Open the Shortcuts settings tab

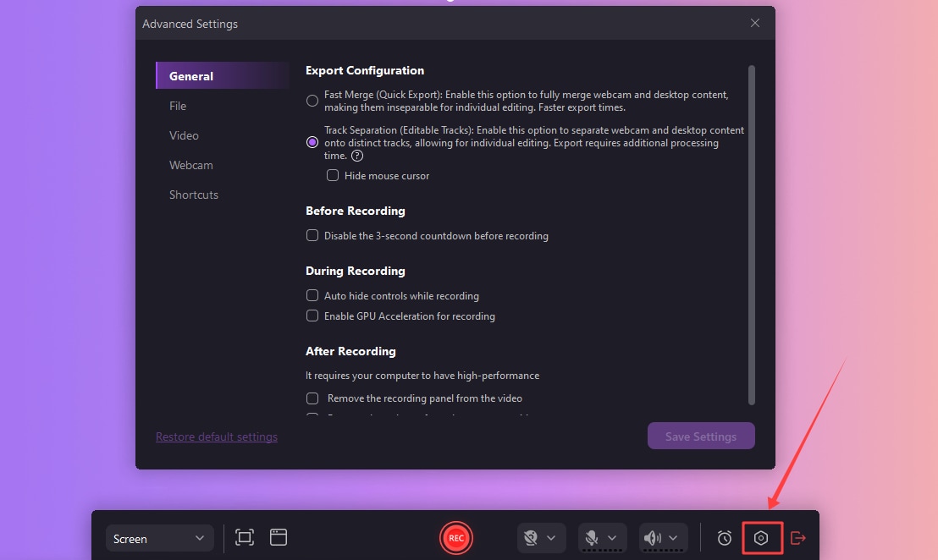pos(194,195)
